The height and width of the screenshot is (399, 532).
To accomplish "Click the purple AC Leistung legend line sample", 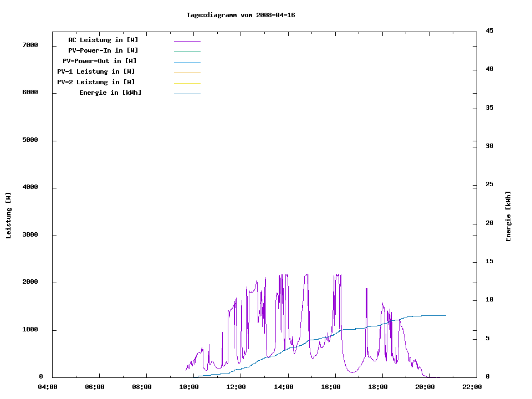I will pyautogui.click(x=187, y=41).
